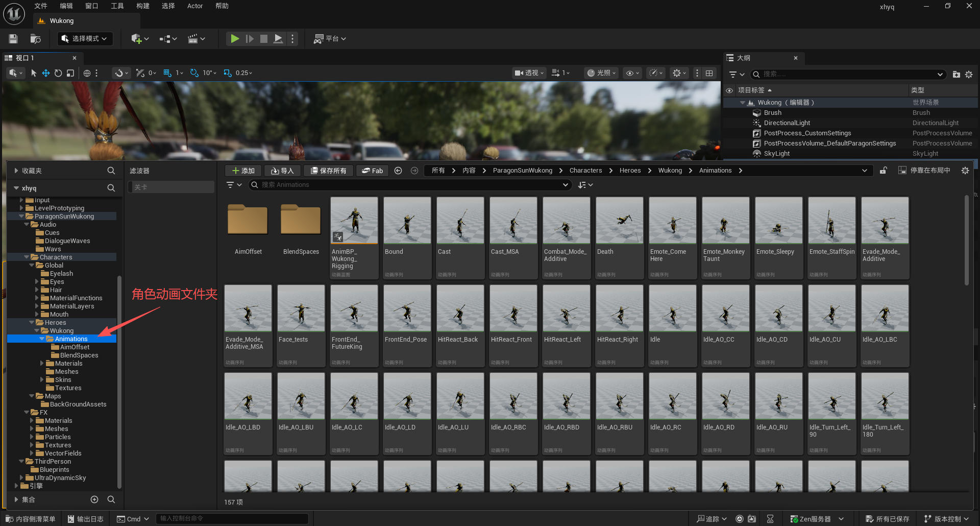
Task: Open the 文件 menu
Action: click(x=41, y=6)
